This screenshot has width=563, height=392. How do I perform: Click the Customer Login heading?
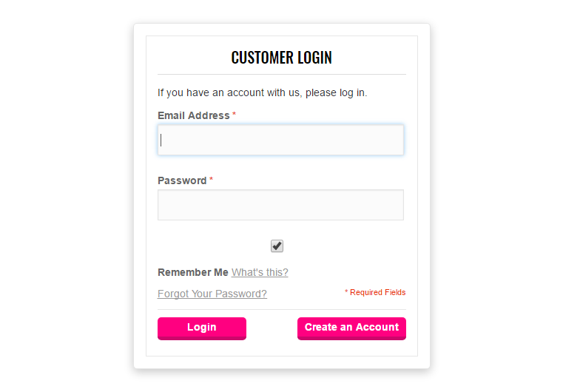[281, 57]
